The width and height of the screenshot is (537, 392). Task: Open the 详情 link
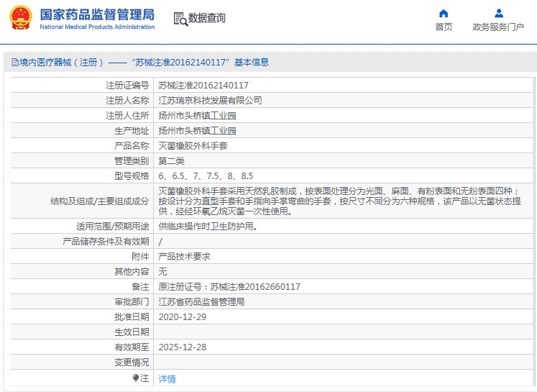(167, 378)
